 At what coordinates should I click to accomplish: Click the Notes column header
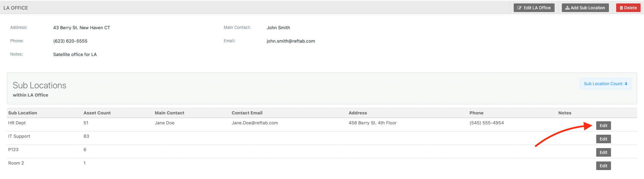point(565,113)
